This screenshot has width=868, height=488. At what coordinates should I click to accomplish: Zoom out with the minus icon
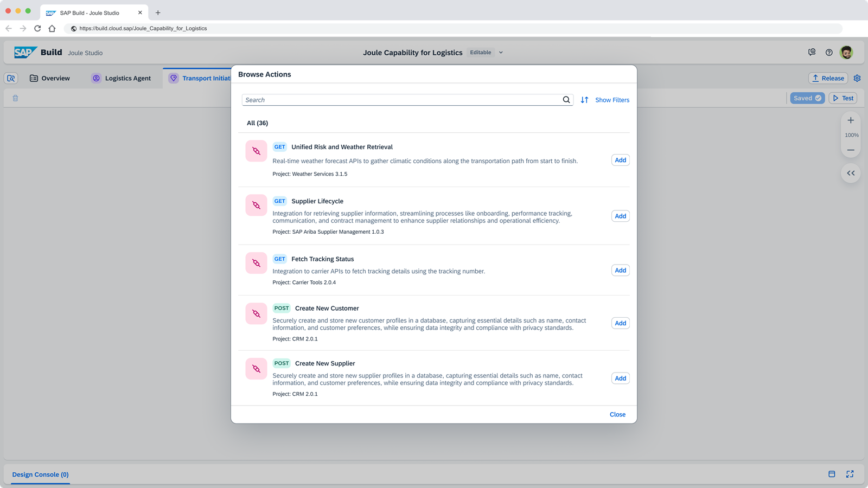pyautogui.click(x=851, y=150)
